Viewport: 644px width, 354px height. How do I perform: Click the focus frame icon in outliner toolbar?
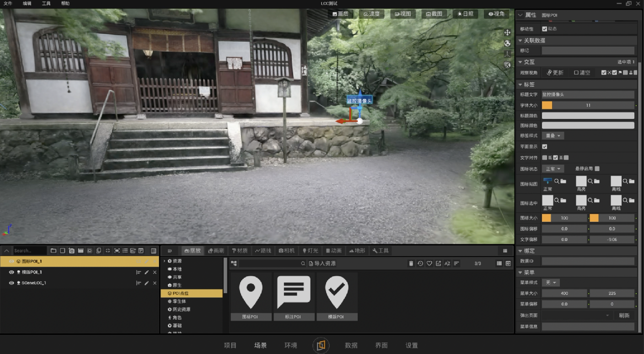click(117, 251)
